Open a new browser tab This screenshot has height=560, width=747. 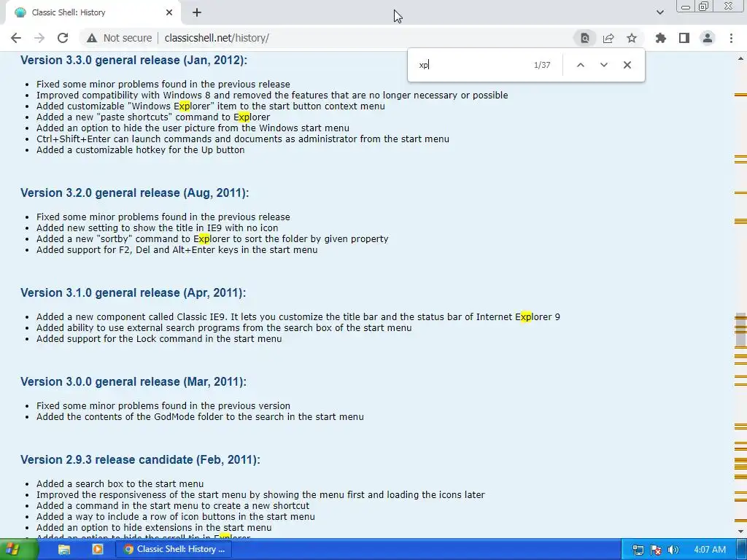pyautogui.click(x=197, y=12)
